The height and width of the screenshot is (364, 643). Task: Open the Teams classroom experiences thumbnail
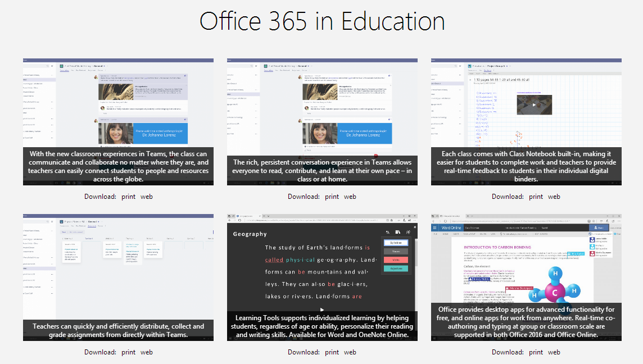click(118, 121)
